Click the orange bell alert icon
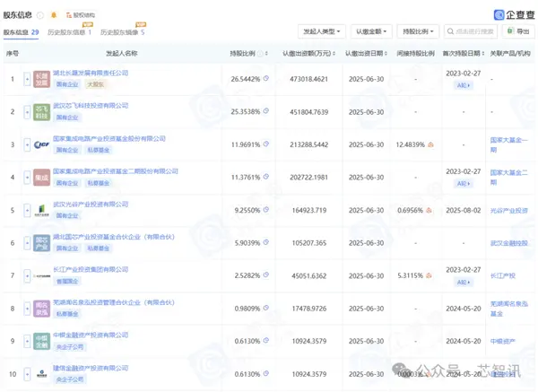 click(54, 15)
